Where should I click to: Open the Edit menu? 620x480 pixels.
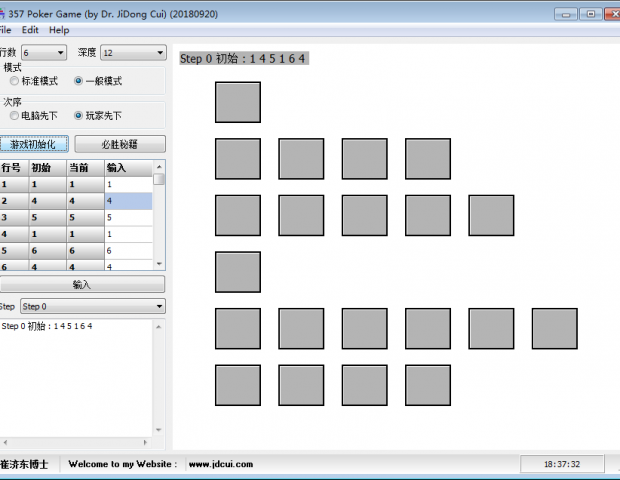click(30, 30)
